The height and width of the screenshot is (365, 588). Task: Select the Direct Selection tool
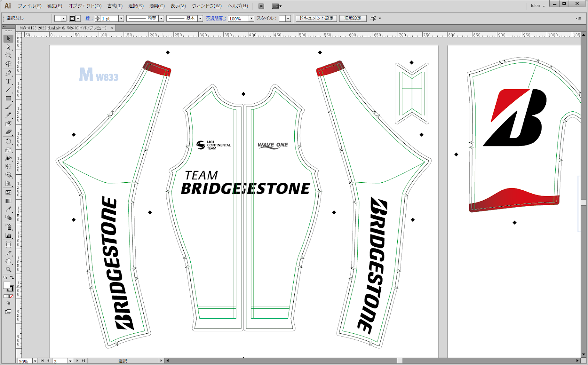8,47
